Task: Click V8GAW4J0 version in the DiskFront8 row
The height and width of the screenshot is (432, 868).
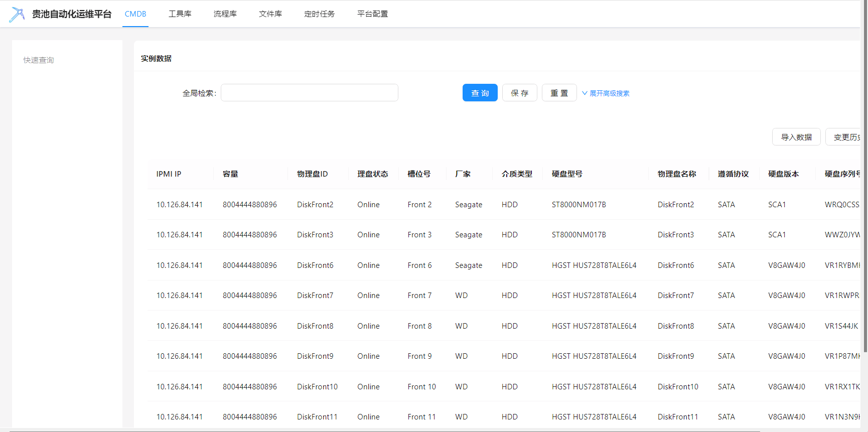Action: point(787,326)
